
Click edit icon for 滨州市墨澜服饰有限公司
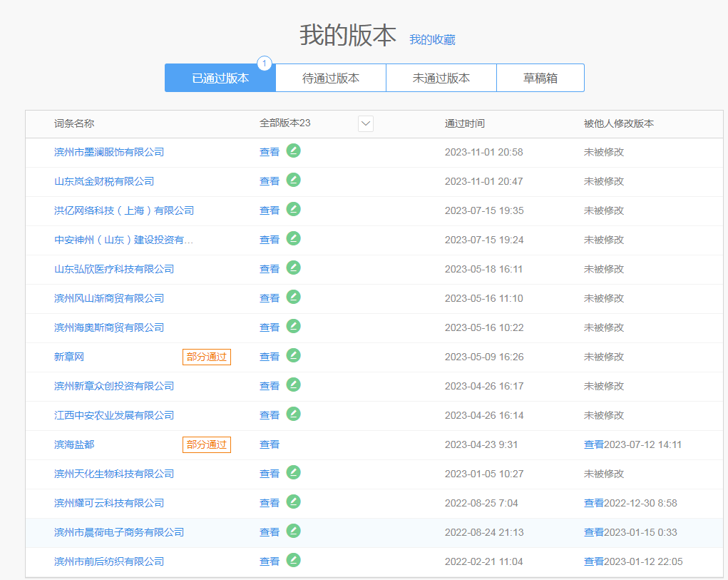tap(294, 151)
